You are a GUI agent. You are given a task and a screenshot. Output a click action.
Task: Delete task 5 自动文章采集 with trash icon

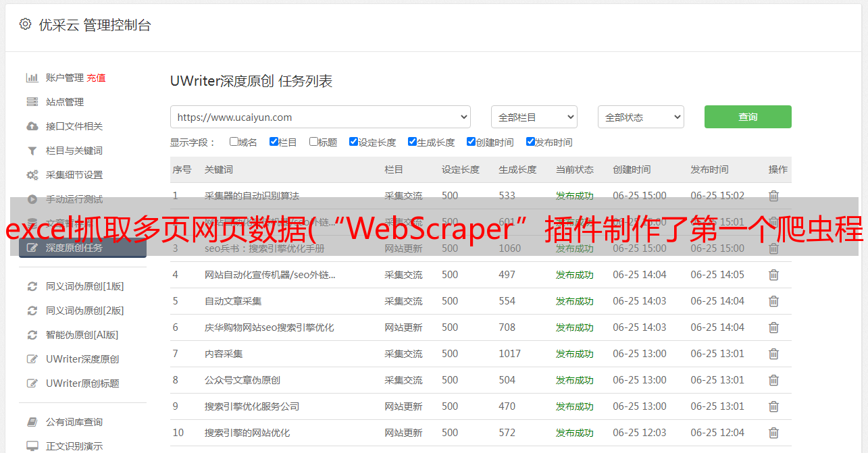(x=773, y=301)
